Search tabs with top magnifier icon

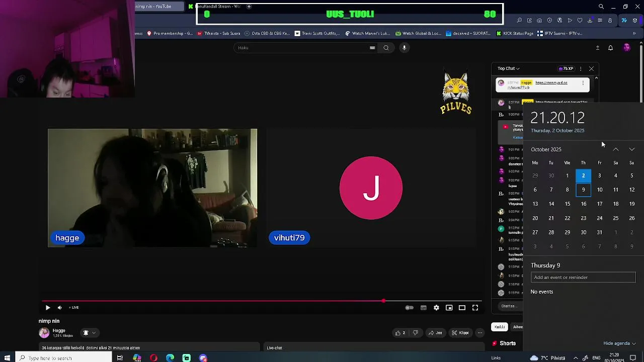tap(601, 7)
